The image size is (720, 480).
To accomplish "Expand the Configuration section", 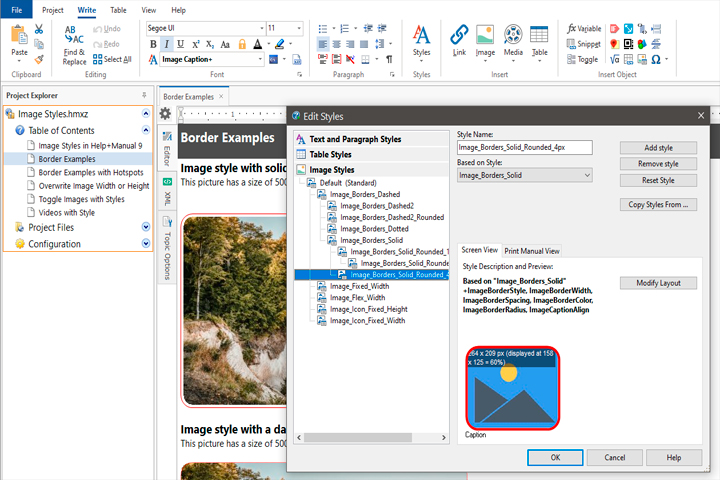I will point(146,243).
